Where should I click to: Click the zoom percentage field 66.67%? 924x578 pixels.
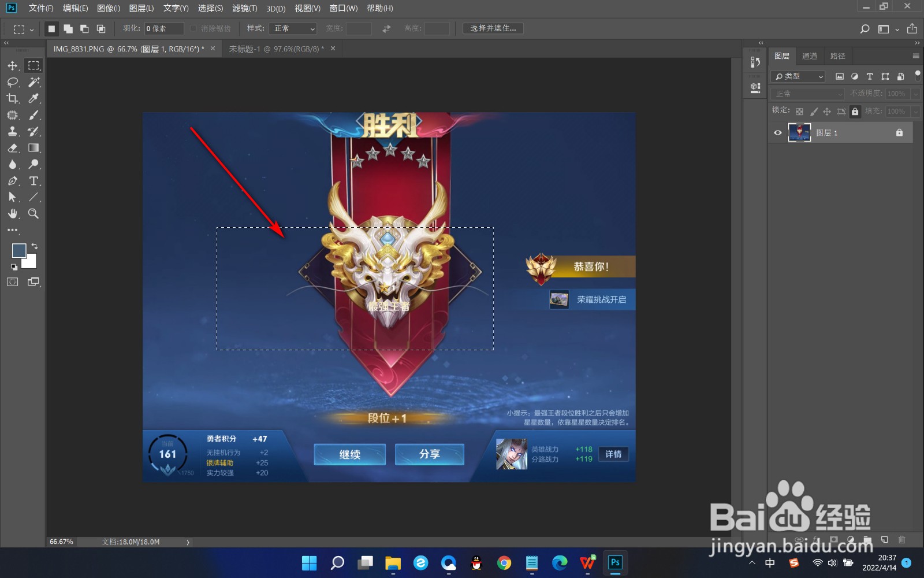(61, 542)
